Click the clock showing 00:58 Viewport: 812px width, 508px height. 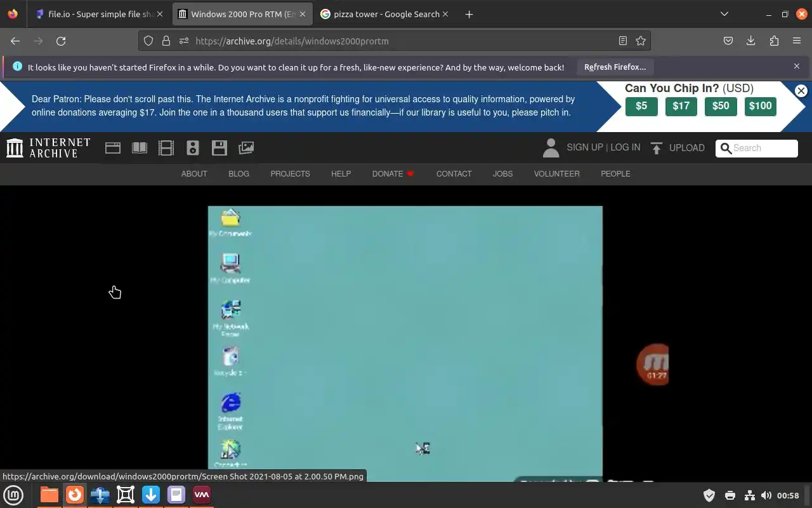[788, 495]
